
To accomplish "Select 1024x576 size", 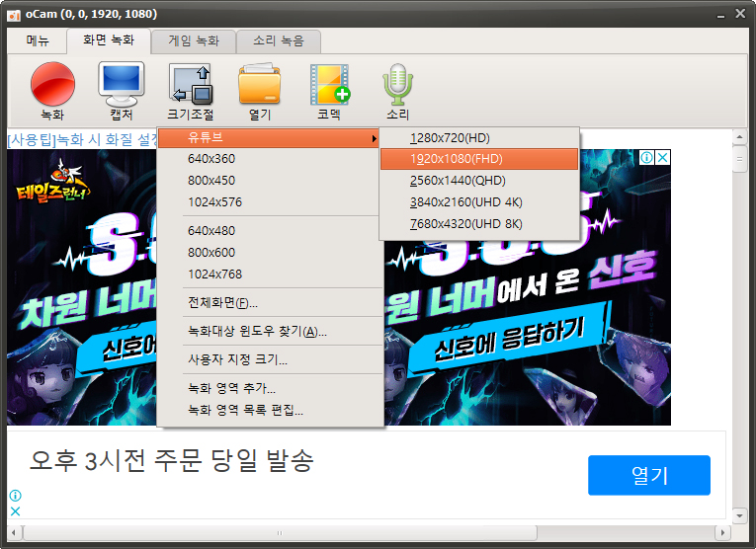I will (269, 201).
